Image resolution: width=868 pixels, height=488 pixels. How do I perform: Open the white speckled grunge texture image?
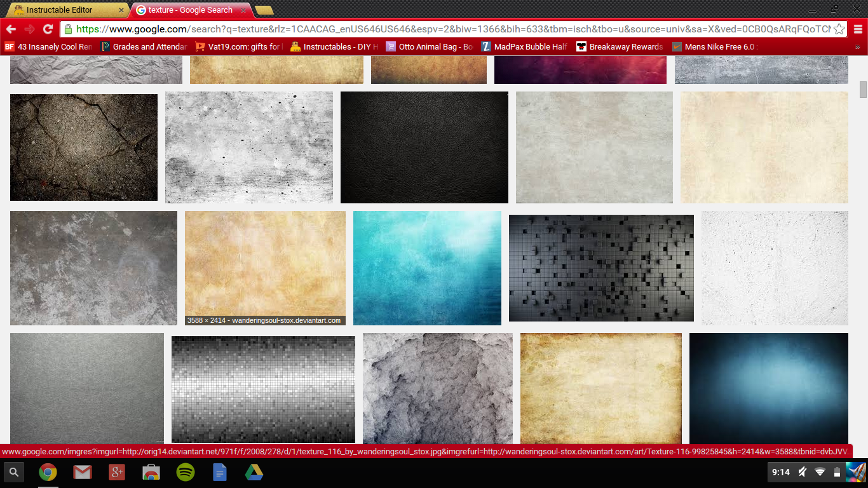point(249,147)
